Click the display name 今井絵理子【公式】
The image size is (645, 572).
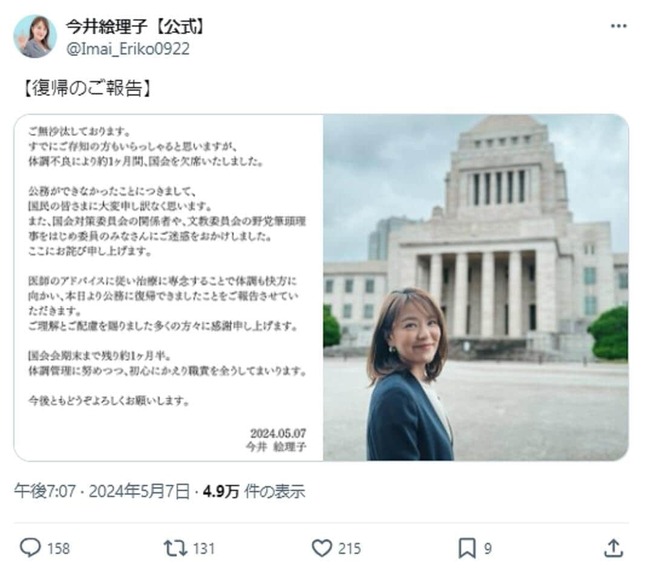(135, 26)
